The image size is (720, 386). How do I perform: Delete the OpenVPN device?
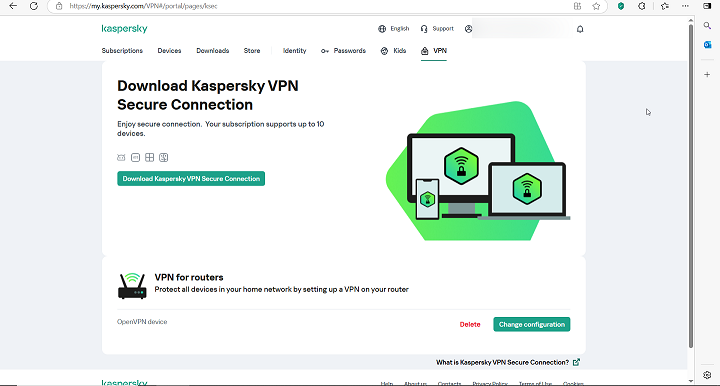(x=470, y=324)
